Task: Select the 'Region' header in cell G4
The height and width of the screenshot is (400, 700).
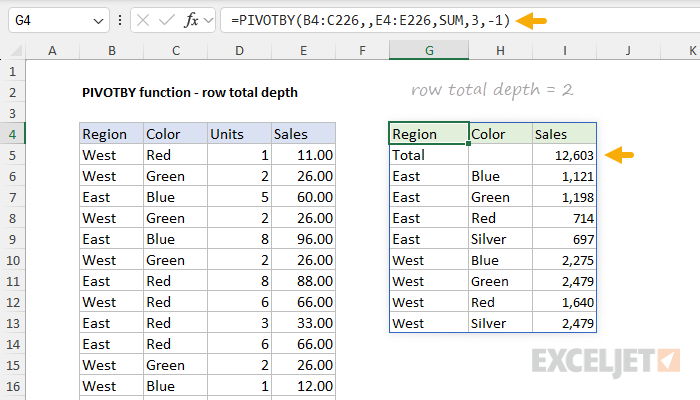Action: [429, 133]
